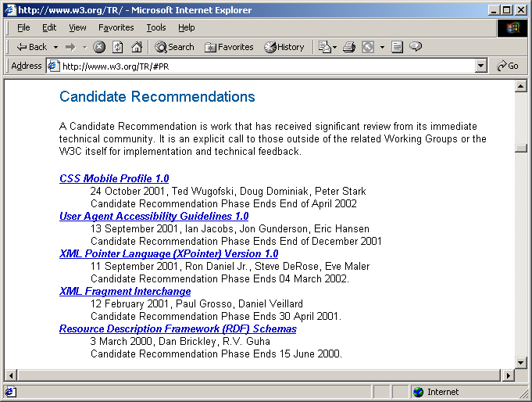Follow the XML Fragment Interchange link
The height and width of the screenshot is (402, 532).
(x=125, y=291)
